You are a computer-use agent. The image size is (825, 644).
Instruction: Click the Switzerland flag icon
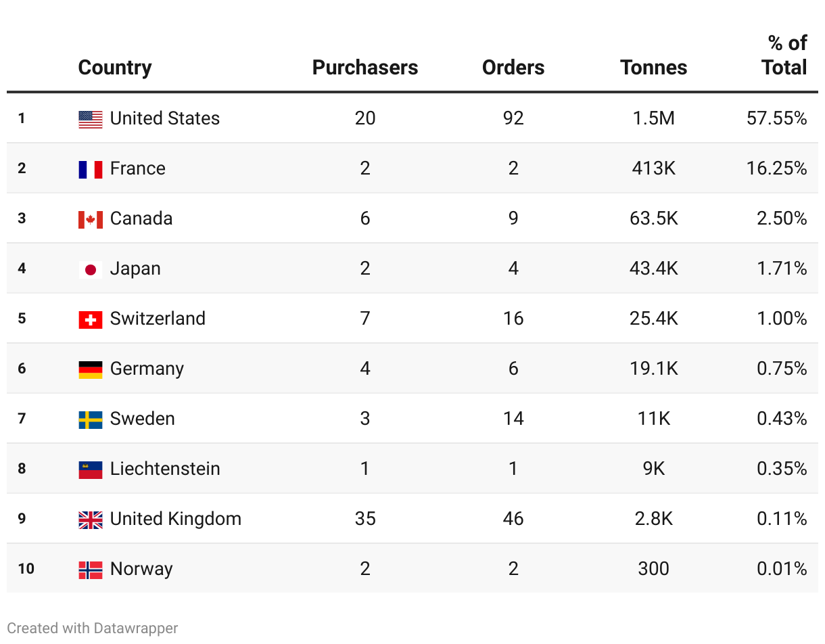coord(91,319)
